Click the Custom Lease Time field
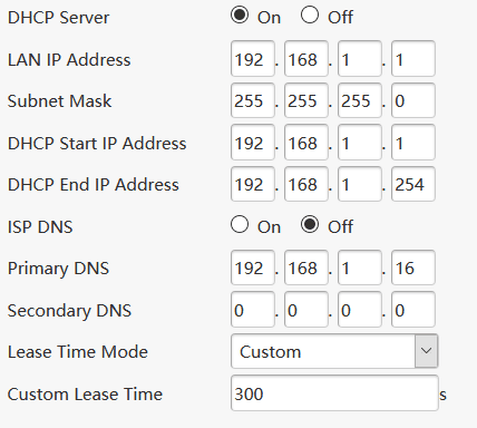Image resolution: width=477 pixels, height=428 pixels. pyautogui.click(x=334, y=393)
